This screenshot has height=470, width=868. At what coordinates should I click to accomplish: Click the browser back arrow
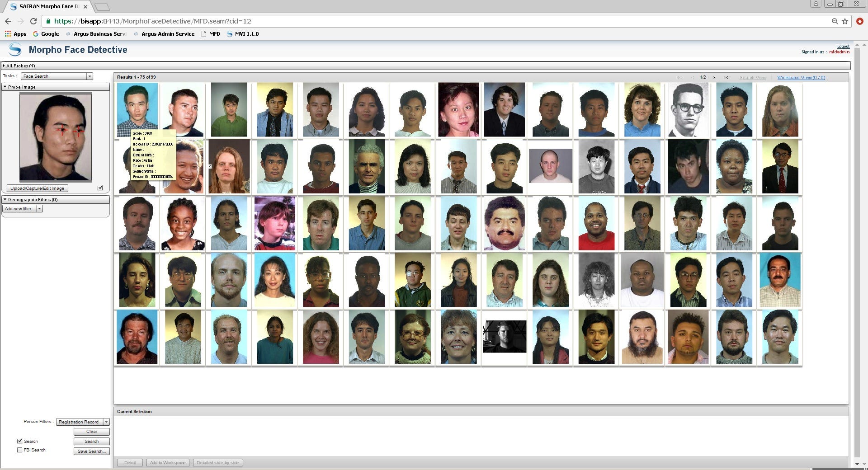(x=8, y=21)
